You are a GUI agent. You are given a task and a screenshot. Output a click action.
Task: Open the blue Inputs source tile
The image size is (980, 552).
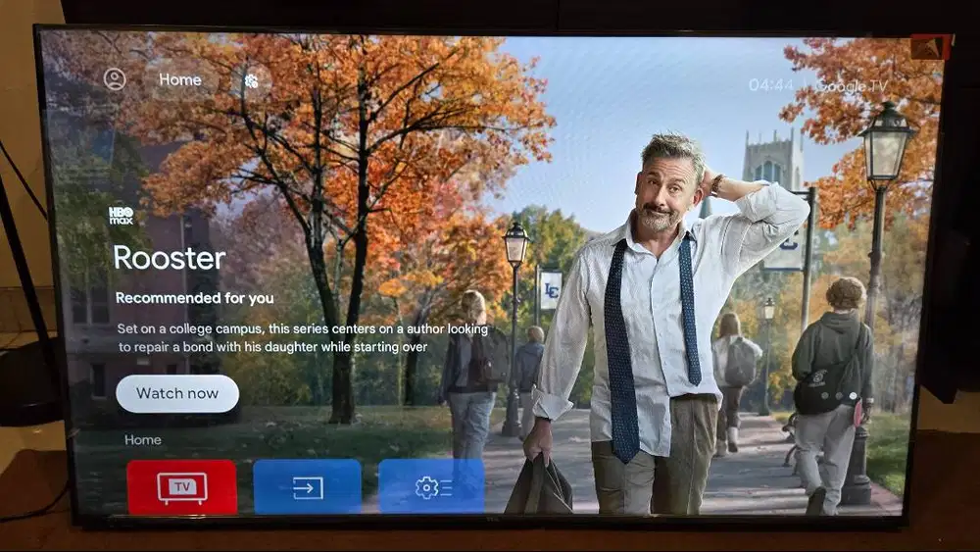pyautogui.click(x=308, y=487)
